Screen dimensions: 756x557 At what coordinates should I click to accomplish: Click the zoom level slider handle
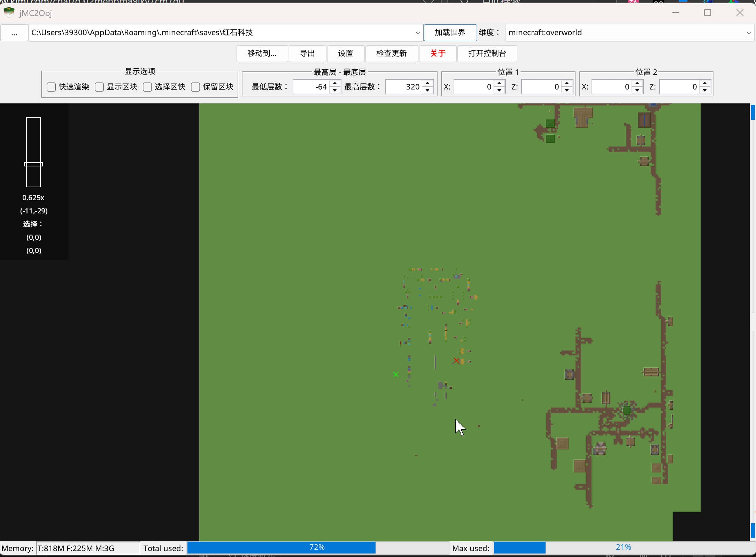33,164
